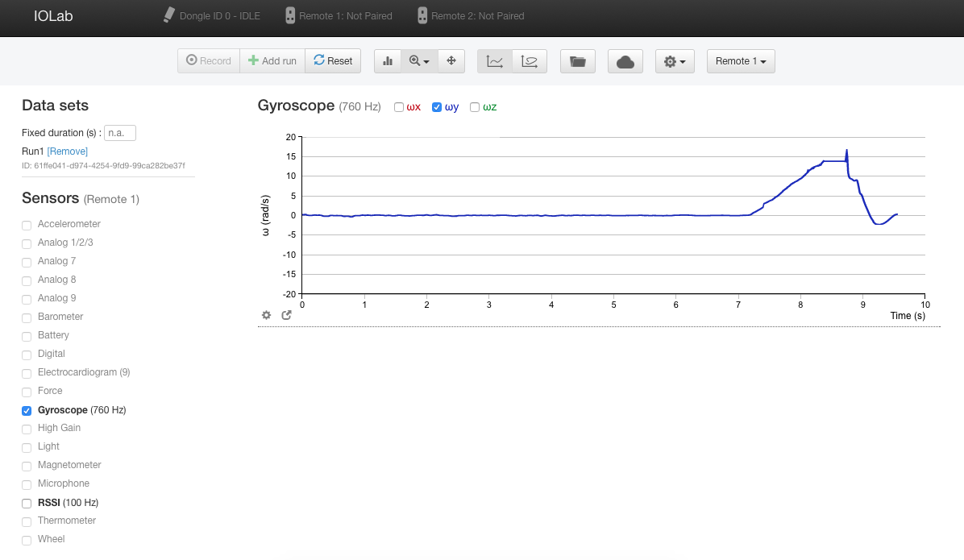Check the Microphone sensor
This screenshot has width=964, height=560.
pyautogui.click(x=27, y=484)
